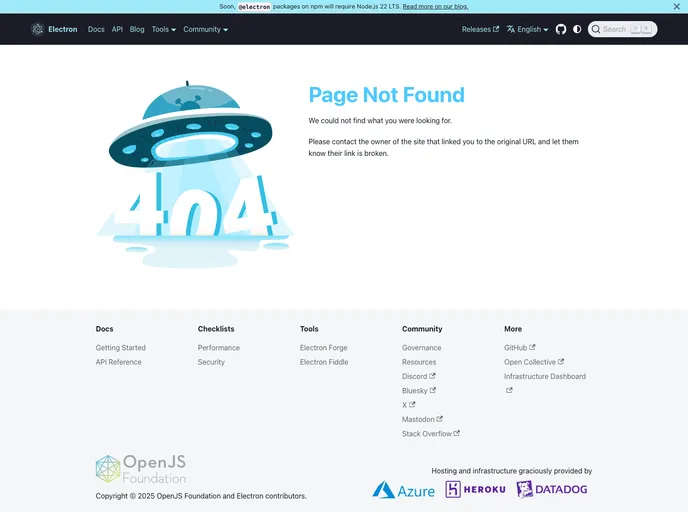
Task: Open the X social footer link
Action: [408, 405]
